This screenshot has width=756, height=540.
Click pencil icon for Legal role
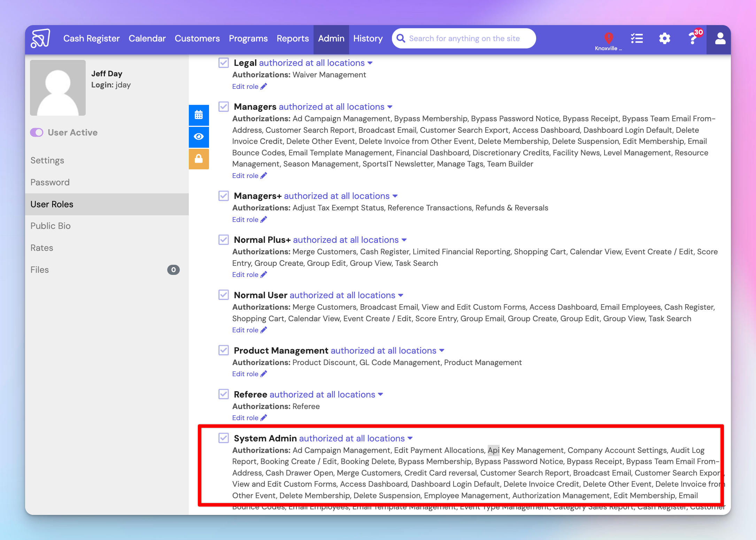click(x=264, y=86)
